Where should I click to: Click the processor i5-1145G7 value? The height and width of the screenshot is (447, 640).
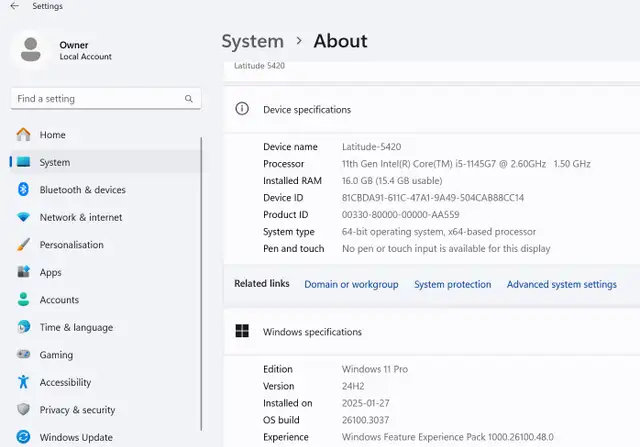466,164
